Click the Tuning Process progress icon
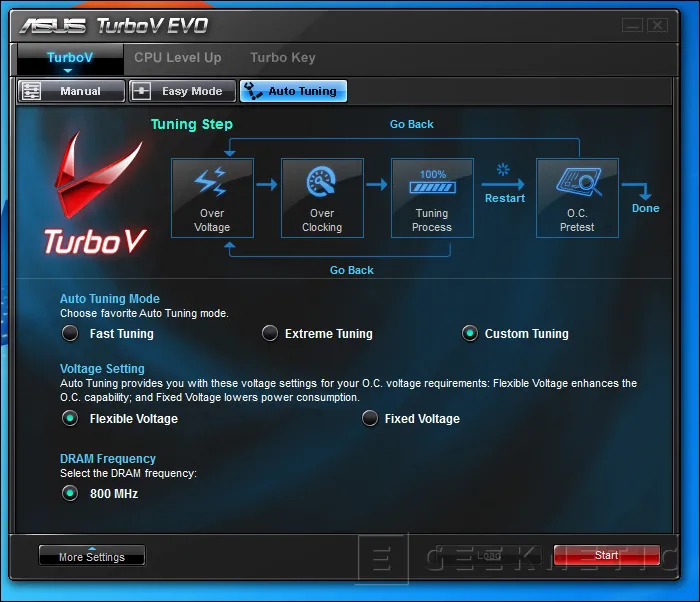The width and height of the screenshot is (700, 602). tap(432, 182)
